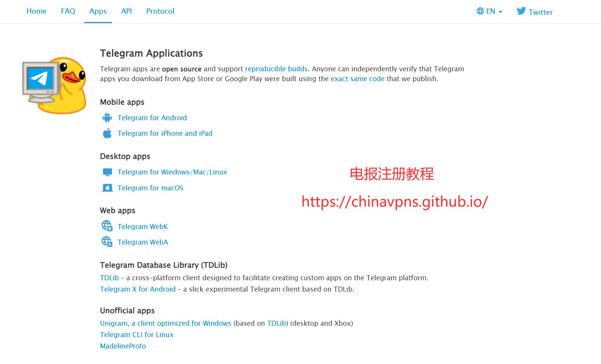Open Telegram WebK link
This screenshot has height=364, width=601.
point(143,226)
